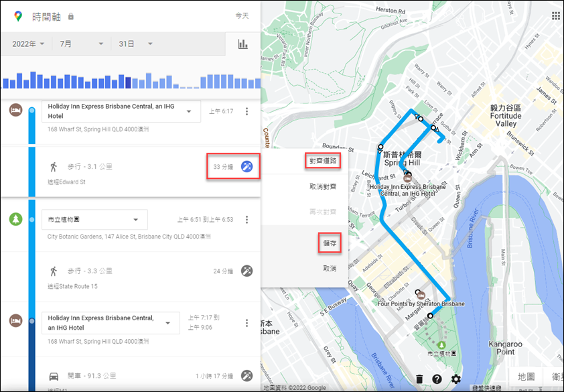Click the walking icon on 步行 3.1 公里 row
The image size is (564, 392).
[x=54, y=167]
